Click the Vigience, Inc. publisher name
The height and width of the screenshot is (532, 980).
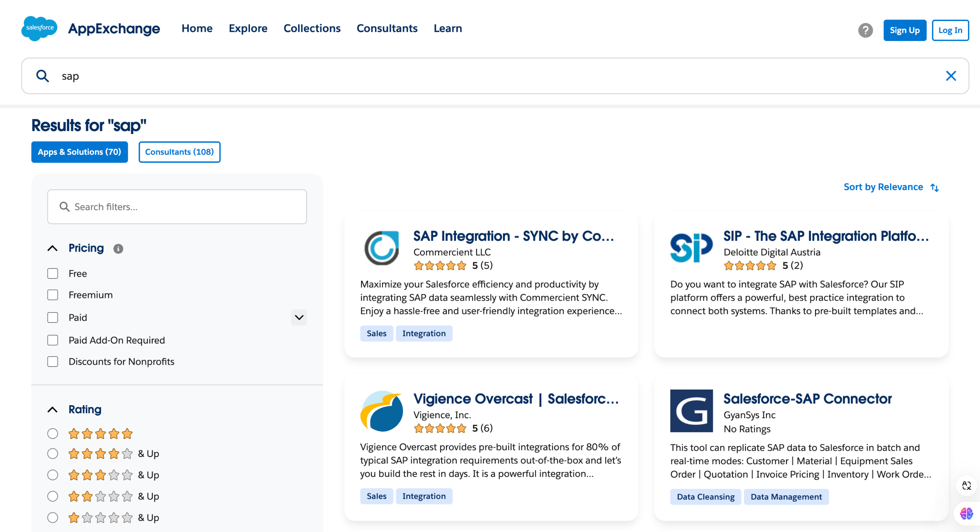tap(442, 415)
